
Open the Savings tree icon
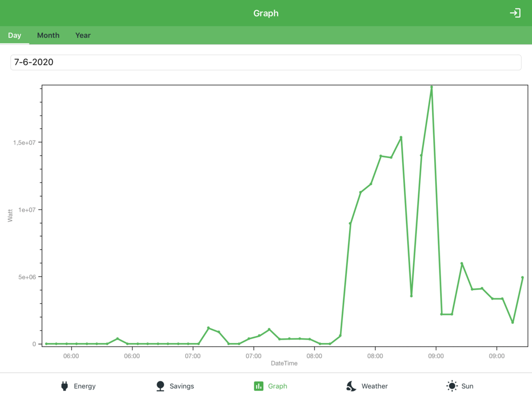coord(160,386)
